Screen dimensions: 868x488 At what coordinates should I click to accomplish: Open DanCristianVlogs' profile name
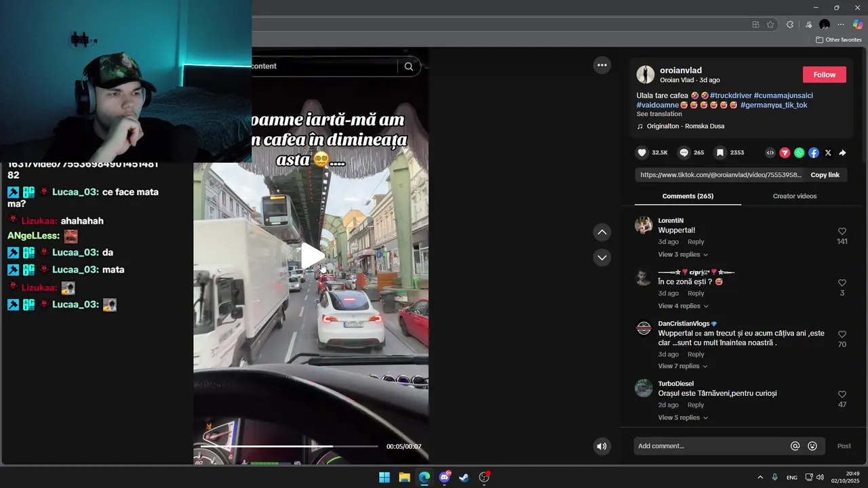[684, 324]
